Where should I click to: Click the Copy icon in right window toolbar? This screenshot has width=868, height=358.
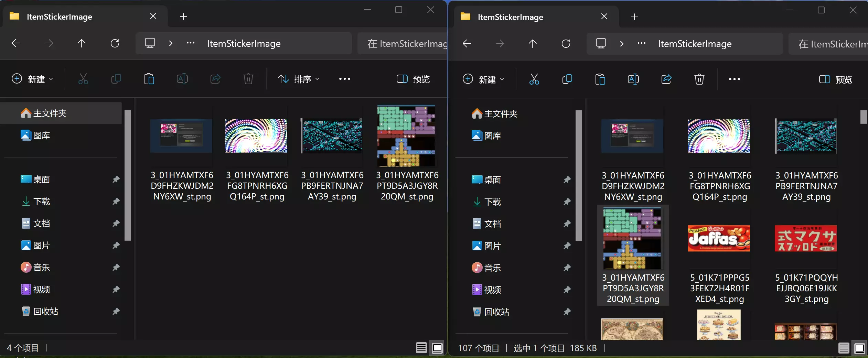[x=567, y=79]
